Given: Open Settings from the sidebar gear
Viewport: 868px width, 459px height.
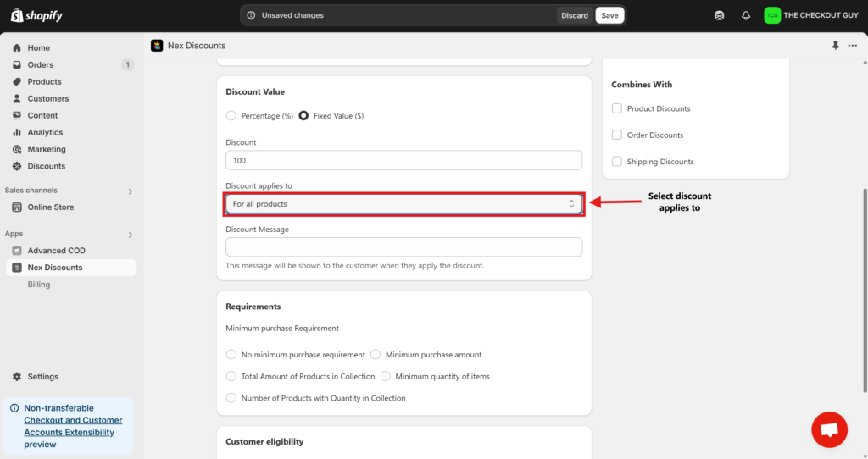Looking at the screenshot, I should (x=42, y=377).
